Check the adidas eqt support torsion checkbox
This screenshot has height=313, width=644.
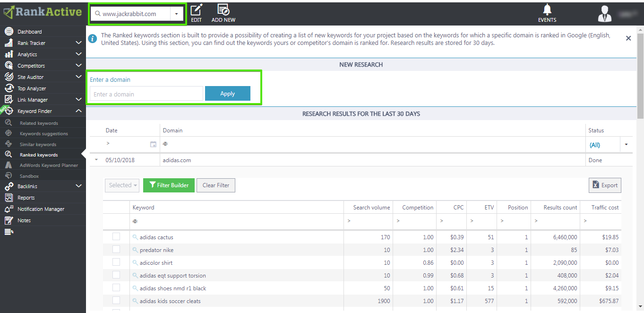116,275
